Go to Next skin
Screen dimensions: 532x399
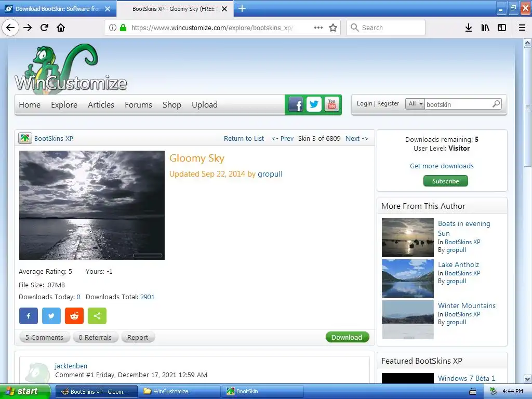[356, 138]
